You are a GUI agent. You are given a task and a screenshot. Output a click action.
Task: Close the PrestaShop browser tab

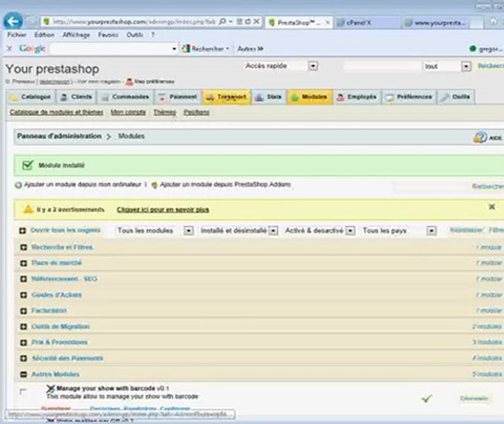[328, 22]
